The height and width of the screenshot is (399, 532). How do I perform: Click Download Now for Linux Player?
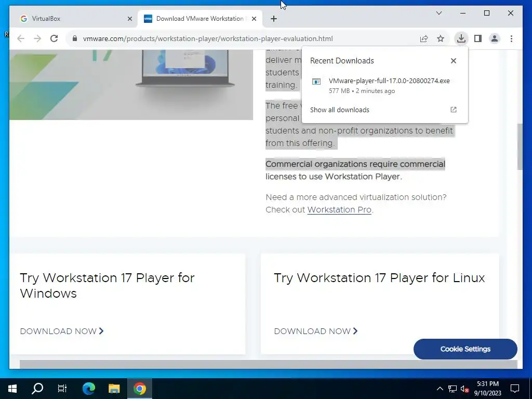point(316,331)
